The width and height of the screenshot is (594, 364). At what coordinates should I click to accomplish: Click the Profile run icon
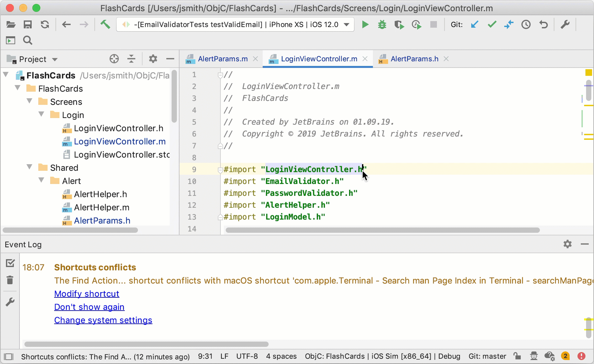pyautogui.click(x=416, y=25)
